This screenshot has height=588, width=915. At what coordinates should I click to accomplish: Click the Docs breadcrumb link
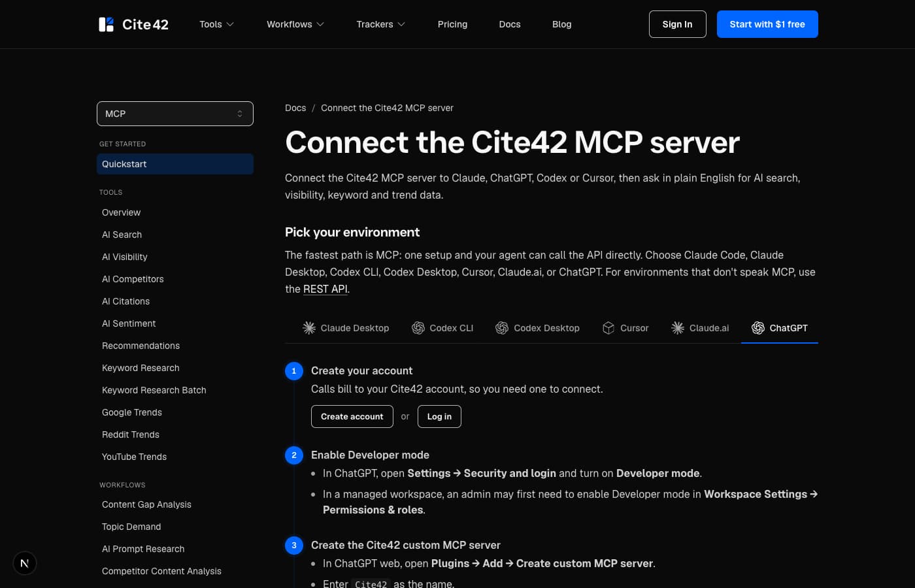(295, 108)
